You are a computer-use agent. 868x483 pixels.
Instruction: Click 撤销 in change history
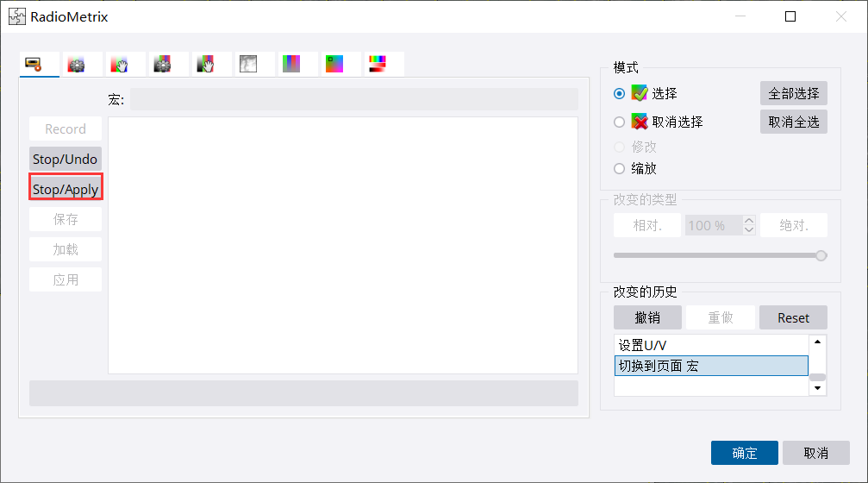tap(647, 317)
